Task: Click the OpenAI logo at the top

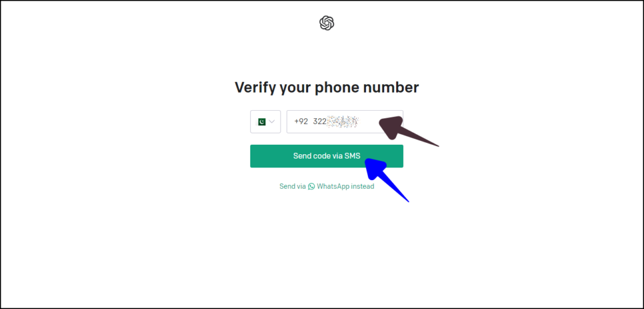Action: click(327, 23)
